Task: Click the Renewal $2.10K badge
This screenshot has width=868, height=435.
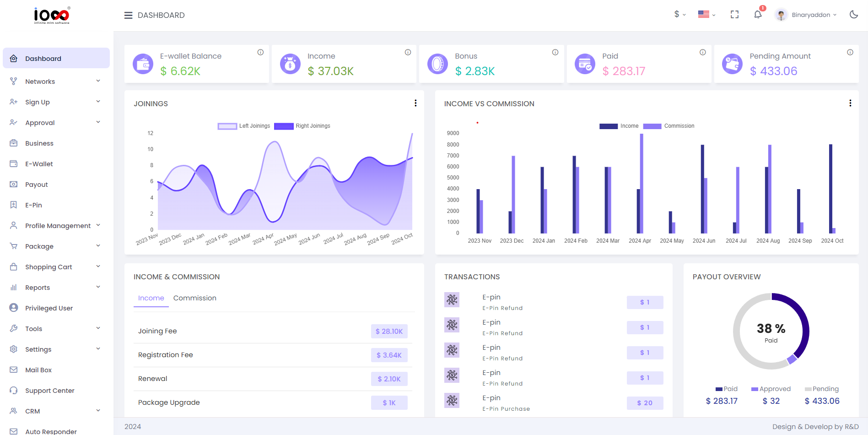Action: pos(389,379)
